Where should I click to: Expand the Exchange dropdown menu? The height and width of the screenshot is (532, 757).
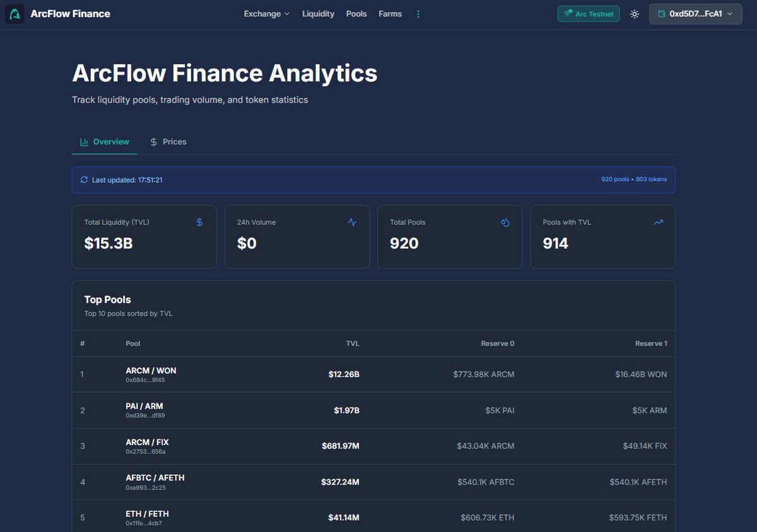pyautogui.click(x=266, y=14)
